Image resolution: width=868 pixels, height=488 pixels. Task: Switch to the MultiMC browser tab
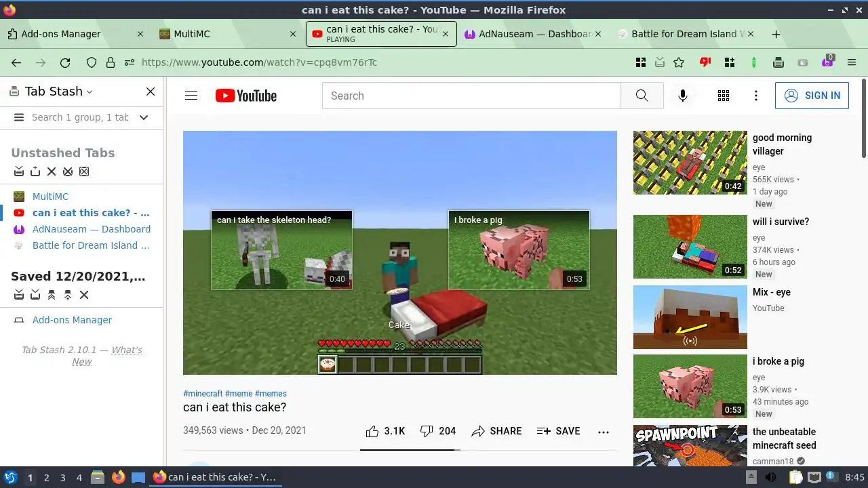tap(227, 34)
